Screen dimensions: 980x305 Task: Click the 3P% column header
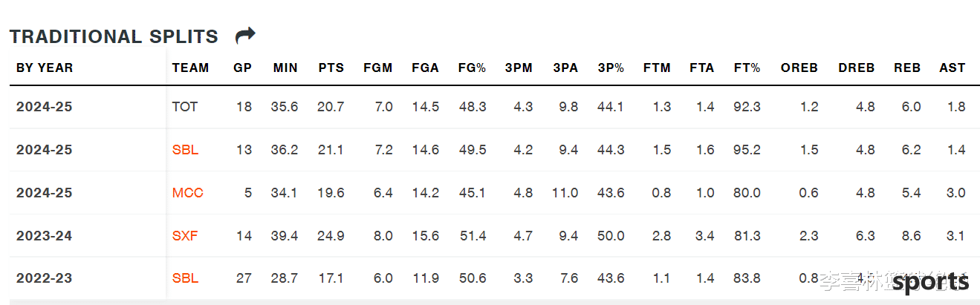611,68
